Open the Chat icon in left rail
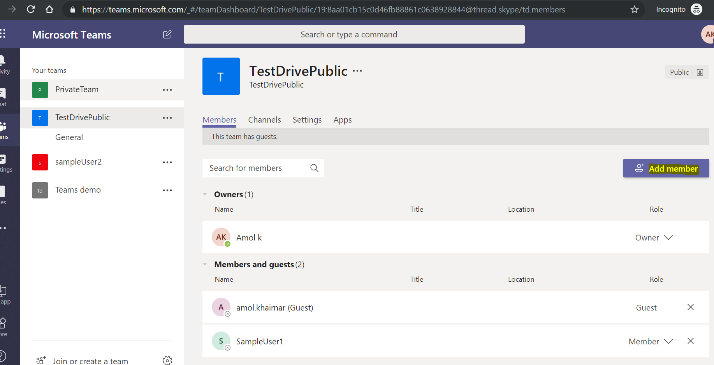The height and width of the screenshot is (365, 714). pos(3,93)
